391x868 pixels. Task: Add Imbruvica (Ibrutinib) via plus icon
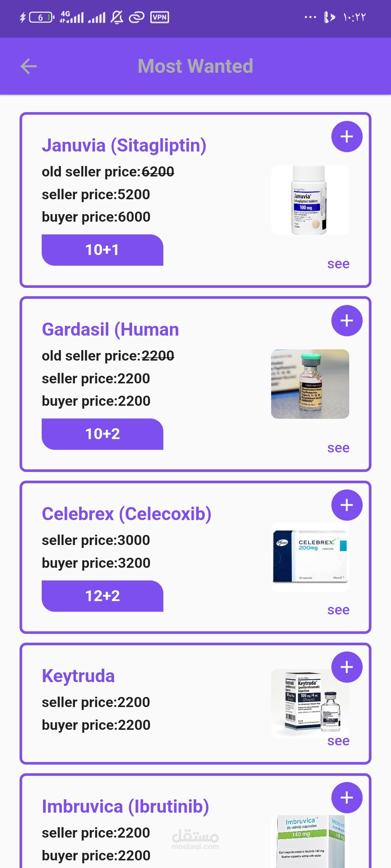pos(346,798)
